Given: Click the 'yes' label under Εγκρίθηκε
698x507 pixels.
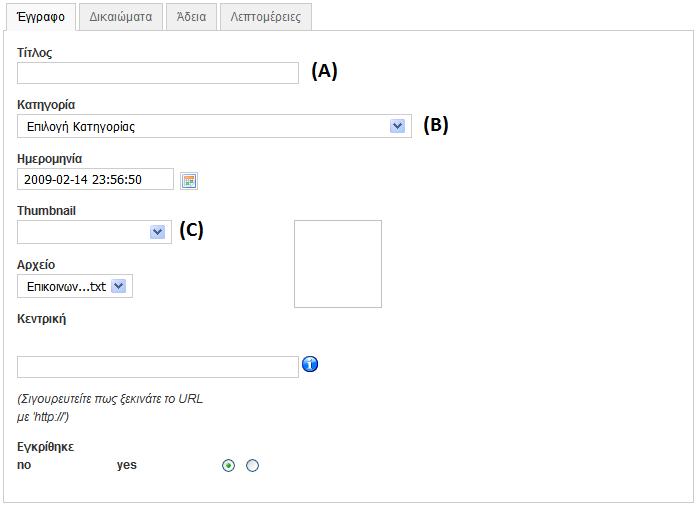Looking at the screenshot, I should point(127,465).
